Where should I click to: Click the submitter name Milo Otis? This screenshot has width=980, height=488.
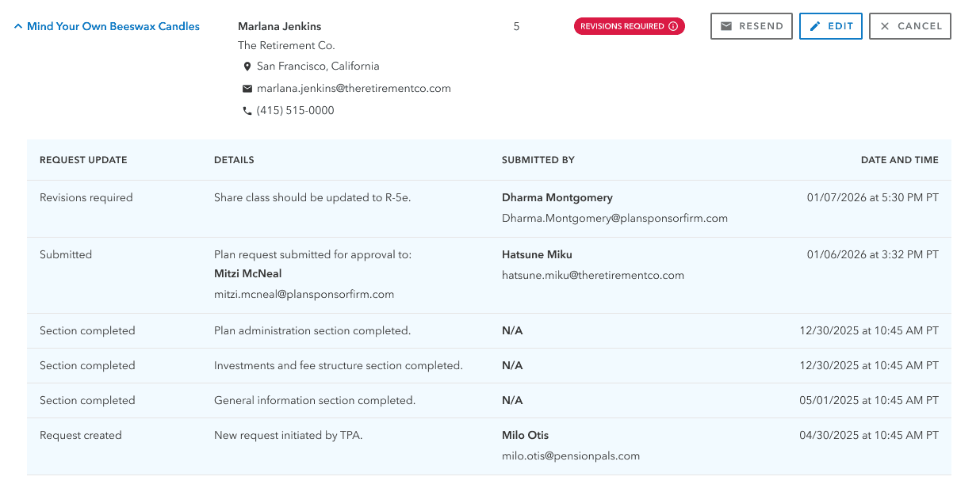[525, 436]
